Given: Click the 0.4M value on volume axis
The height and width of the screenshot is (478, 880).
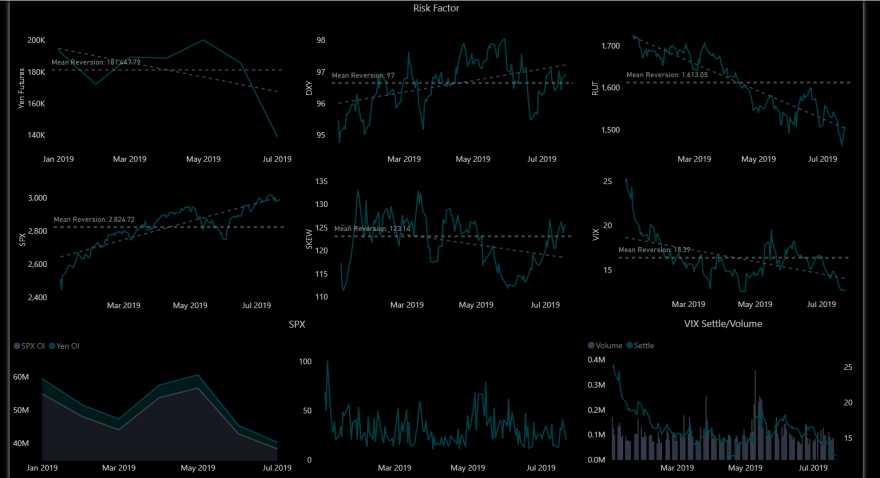Looking at the screenshot, I should pos(596,360).
